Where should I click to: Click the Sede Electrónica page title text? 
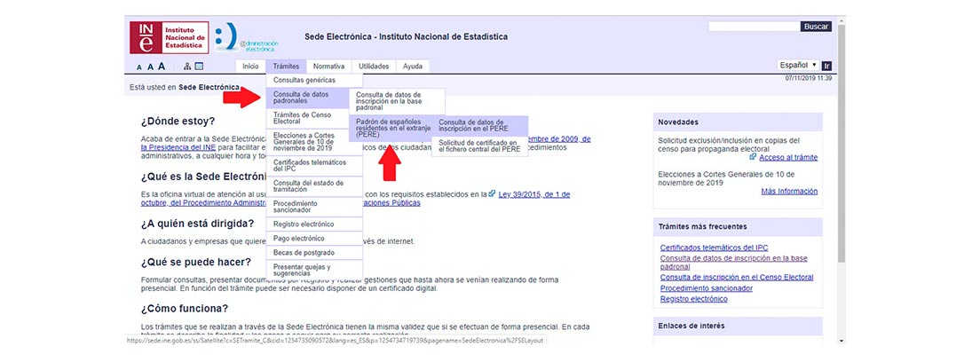pyautogui.click(x=407, y=37)
